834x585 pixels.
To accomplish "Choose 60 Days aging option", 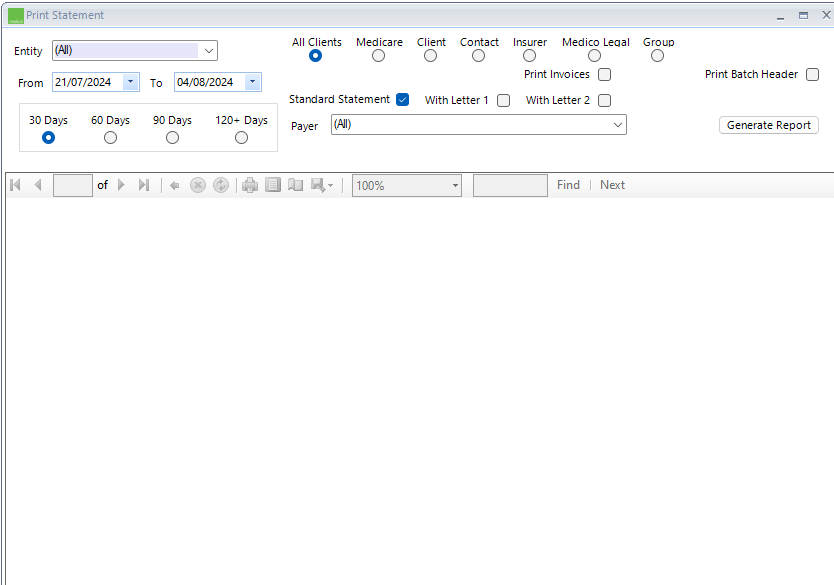I will [x=110, y=138].
